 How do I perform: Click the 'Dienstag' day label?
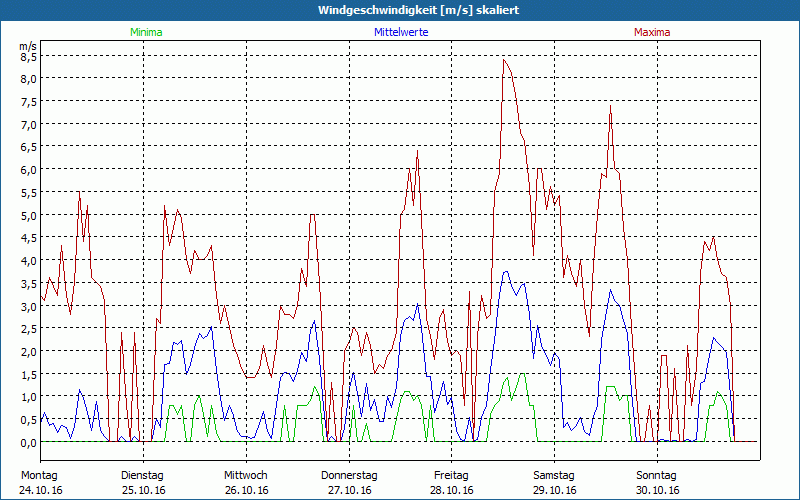(142, 476)
